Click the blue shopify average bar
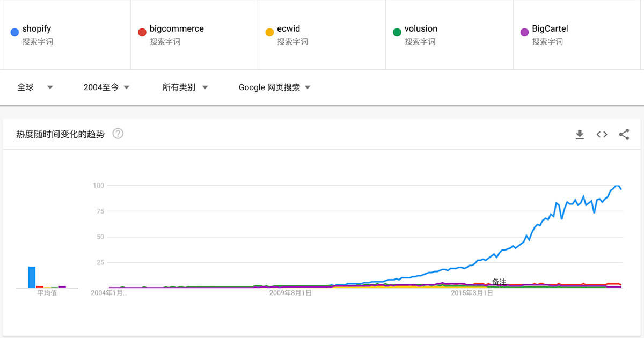The height and width of the screenshot is (338, 644). click(x=32, y=277)
